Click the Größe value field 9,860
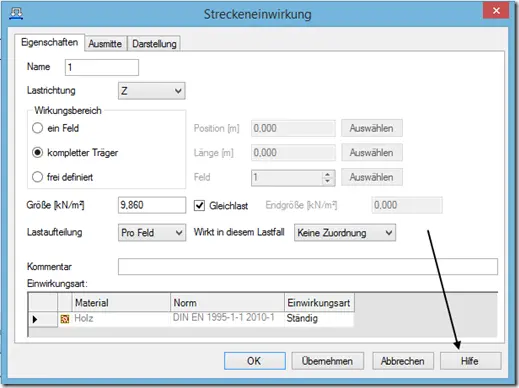This screenshot has height=388, width=519. click(x=152, y=205)
